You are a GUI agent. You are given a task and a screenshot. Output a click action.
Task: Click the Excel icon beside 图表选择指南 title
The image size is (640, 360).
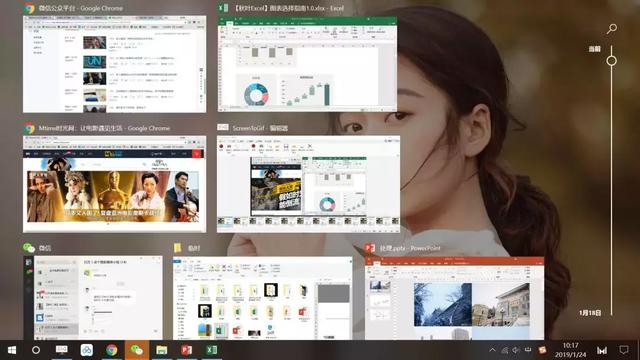(223, 8)
